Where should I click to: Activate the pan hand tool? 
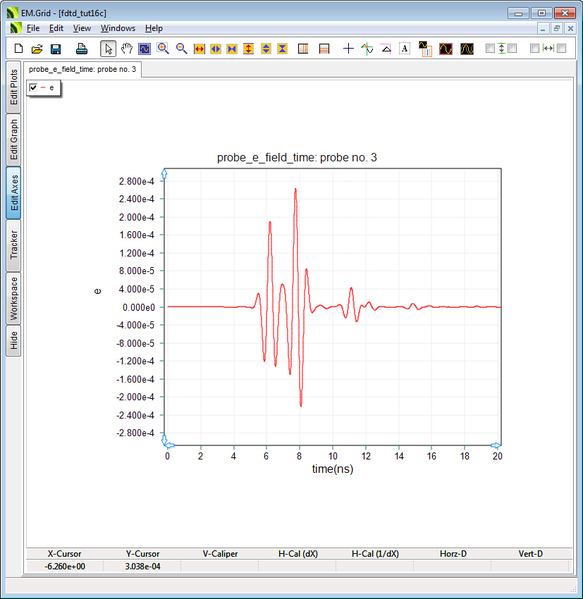click(126, 49)
